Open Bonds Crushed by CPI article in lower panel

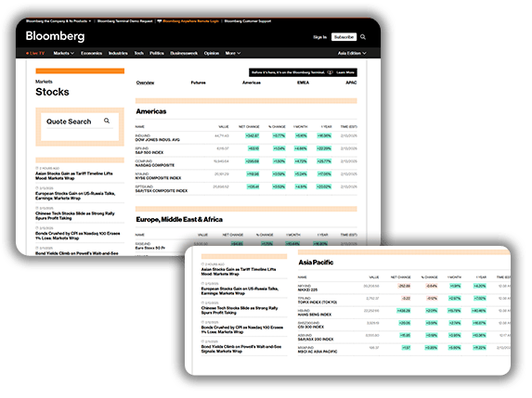[x=242, y=329]
